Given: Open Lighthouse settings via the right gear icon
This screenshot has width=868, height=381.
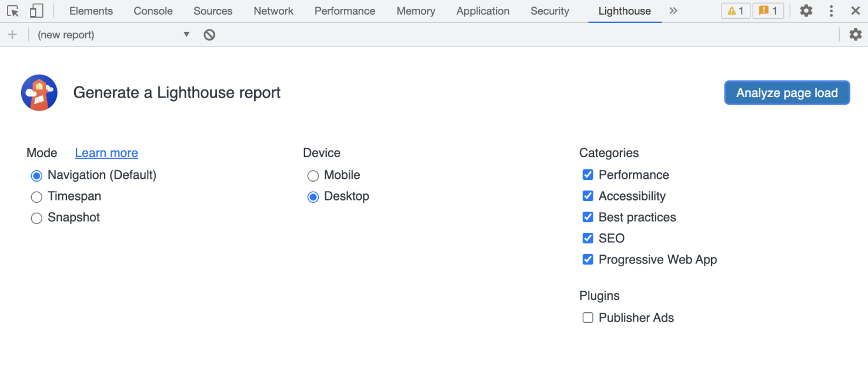Looking at the screenshot, I should tap(856, 34).
